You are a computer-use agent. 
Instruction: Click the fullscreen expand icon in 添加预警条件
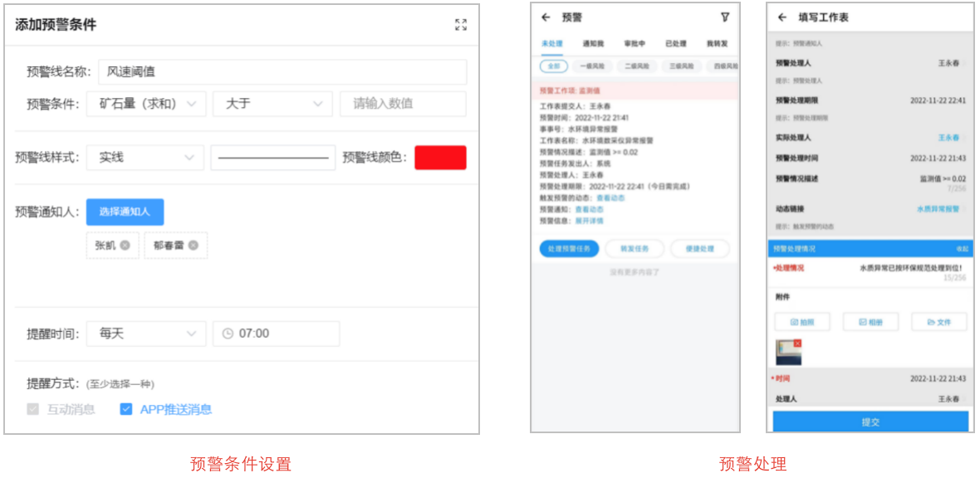tap(461, 25)
